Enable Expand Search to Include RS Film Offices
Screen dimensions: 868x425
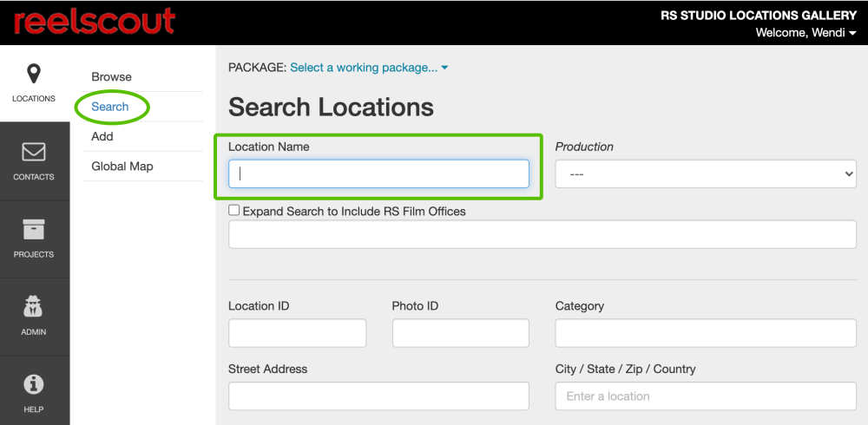[x=234, y=210]
